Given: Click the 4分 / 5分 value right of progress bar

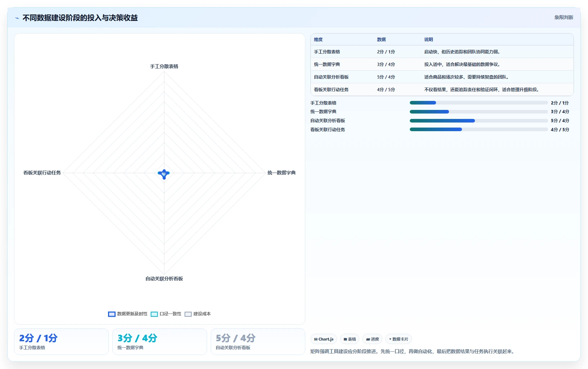Looking at the screenshot, I should 560,130.
